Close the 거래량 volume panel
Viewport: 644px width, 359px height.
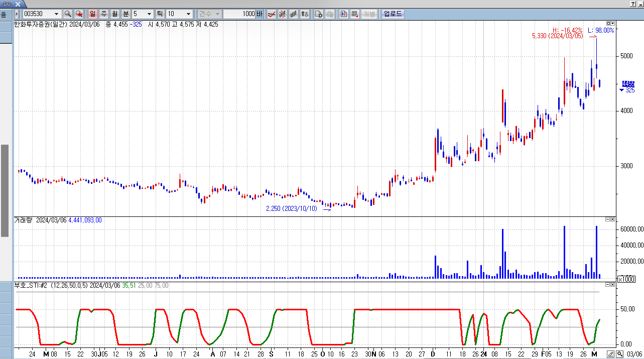click(613, 219)
